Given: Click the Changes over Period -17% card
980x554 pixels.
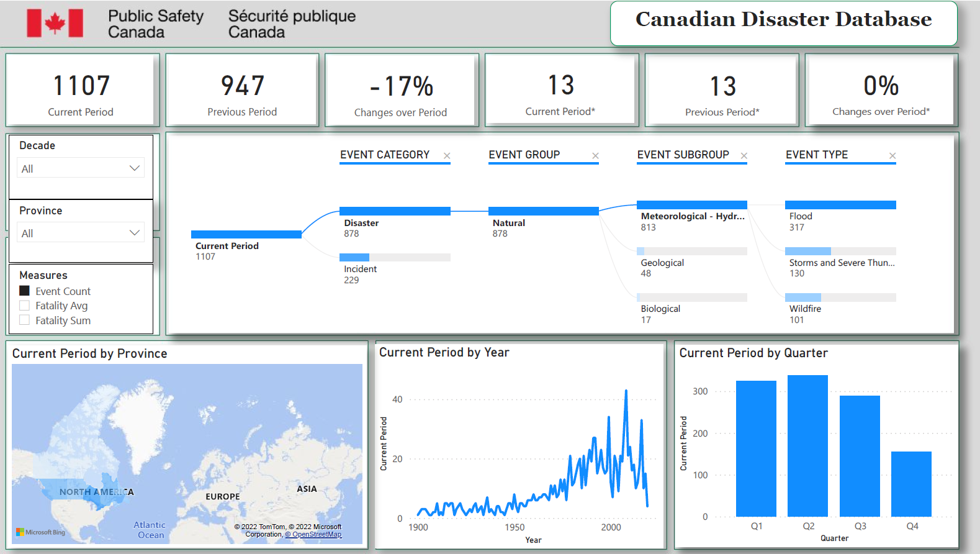Looking at the screenshot, I should coord(401,90).
